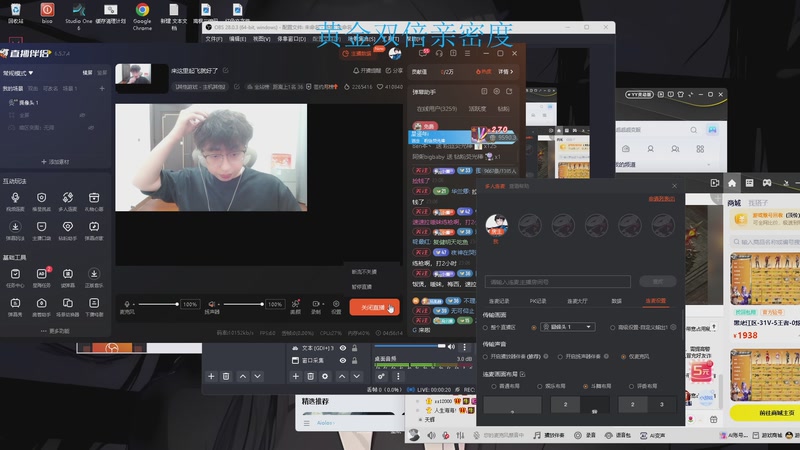The image size is (800, 450).
Task: Click YY home icon in top toolbar
Action: [732, 183]
